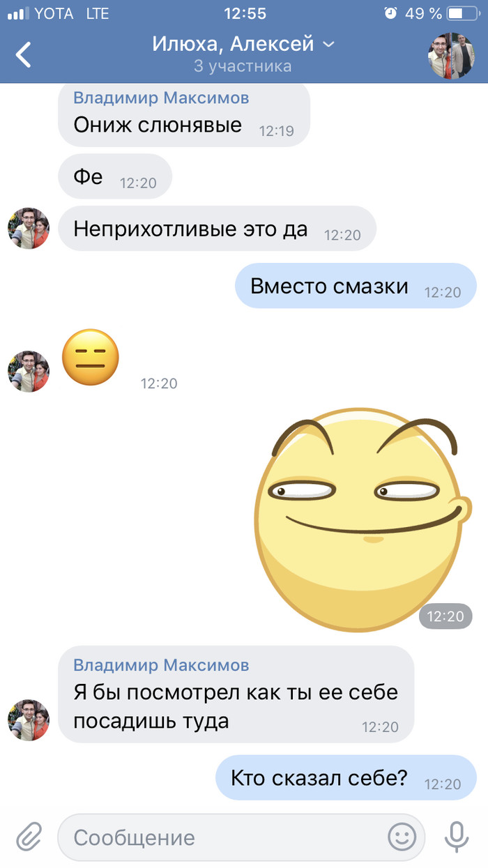Screen dimensions: 488x868
Task: Open sender avatar next to neutral-face emoji
Action: click(x=29, y=372)
